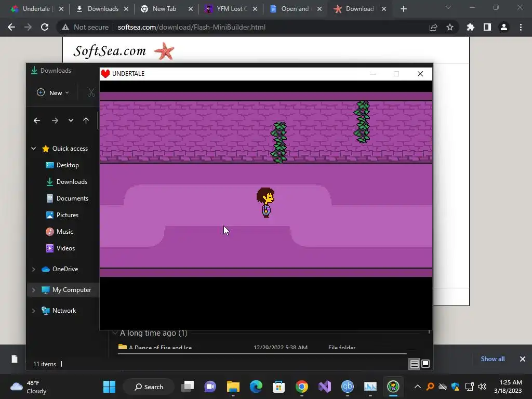Open a new Chrome tab
This screenshot has width=532, height=399.
(x=403, y=9)
